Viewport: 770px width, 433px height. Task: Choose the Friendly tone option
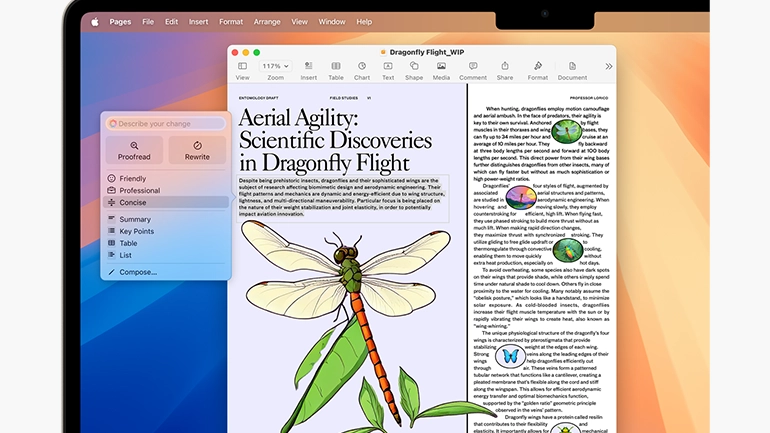click(165, 178)
